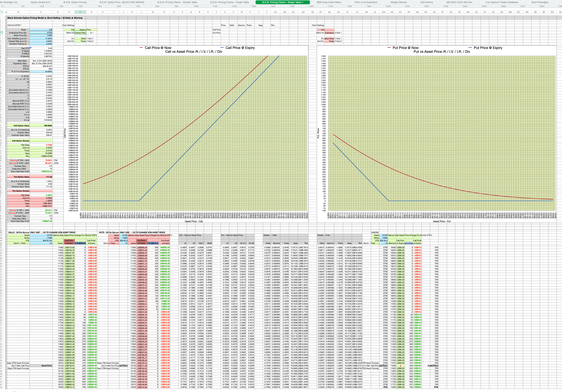The width and height of the screenshot is (562, 392).
Task: Click the blue comment flag beside Sqrt DTE
Action: coord(31,48)
